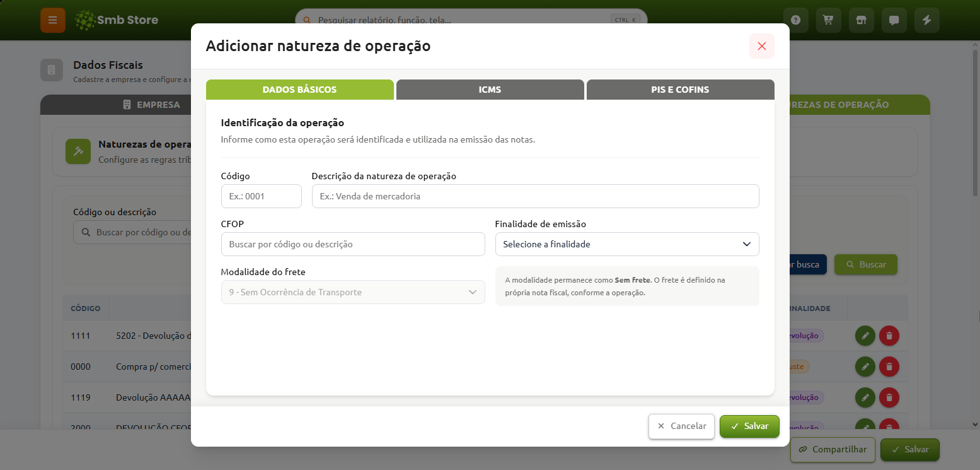Viewport: 980px width, 470px height.
Task: Open the orange hamburger menu
Action: click(x=53, y=20)
